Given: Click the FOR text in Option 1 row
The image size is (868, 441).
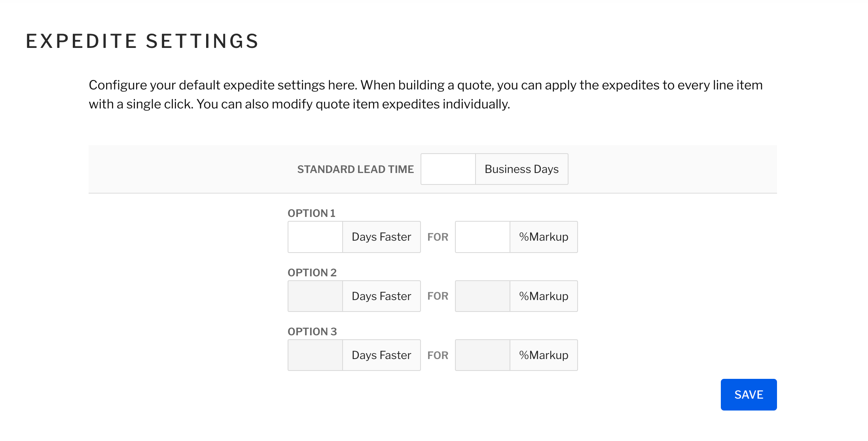Looking at the screenshot, I should pyautogui.click(x=438, y=237).
